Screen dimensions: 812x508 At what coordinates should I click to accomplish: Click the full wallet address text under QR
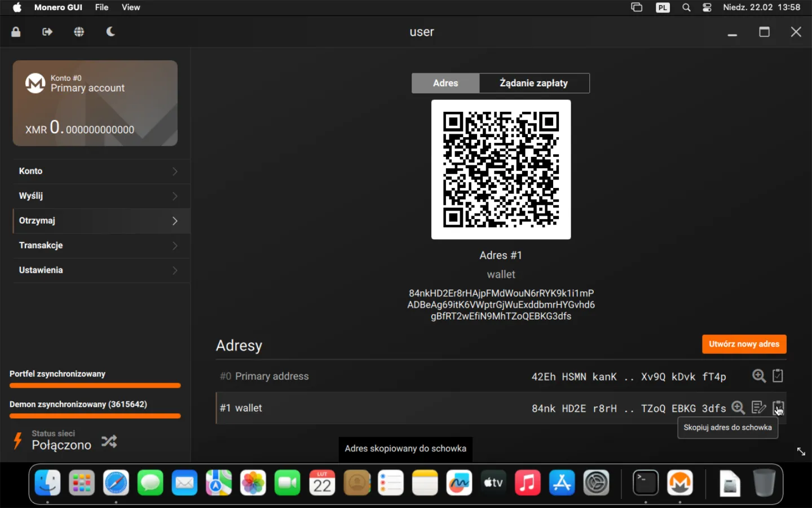pos(501,305)
